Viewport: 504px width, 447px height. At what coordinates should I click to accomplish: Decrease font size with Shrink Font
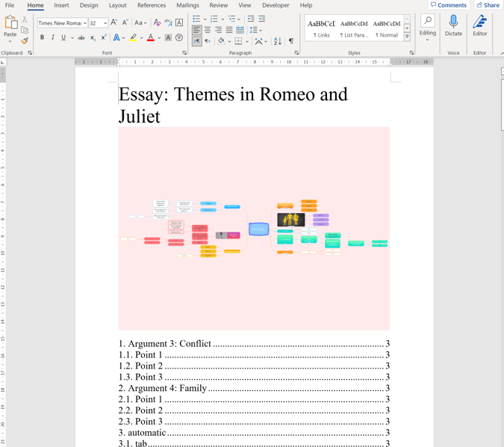125,22
